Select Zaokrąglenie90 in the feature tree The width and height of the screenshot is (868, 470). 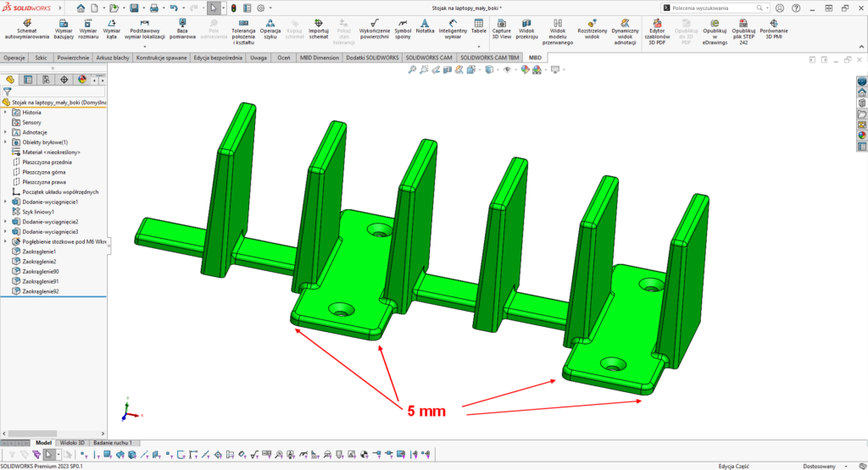(40, 271)
